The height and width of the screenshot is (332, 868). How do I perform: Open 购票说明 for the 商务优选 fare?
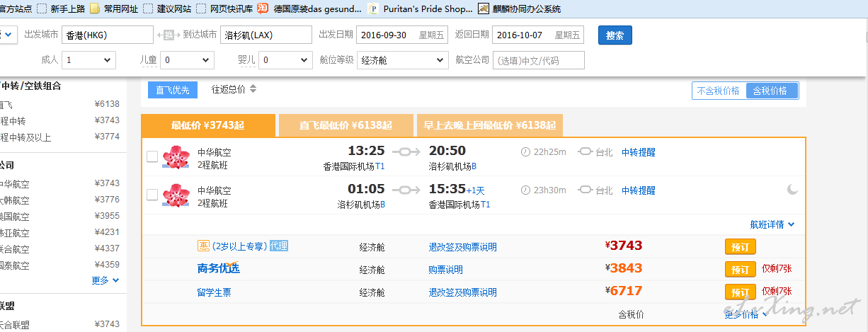click(445, 270)
